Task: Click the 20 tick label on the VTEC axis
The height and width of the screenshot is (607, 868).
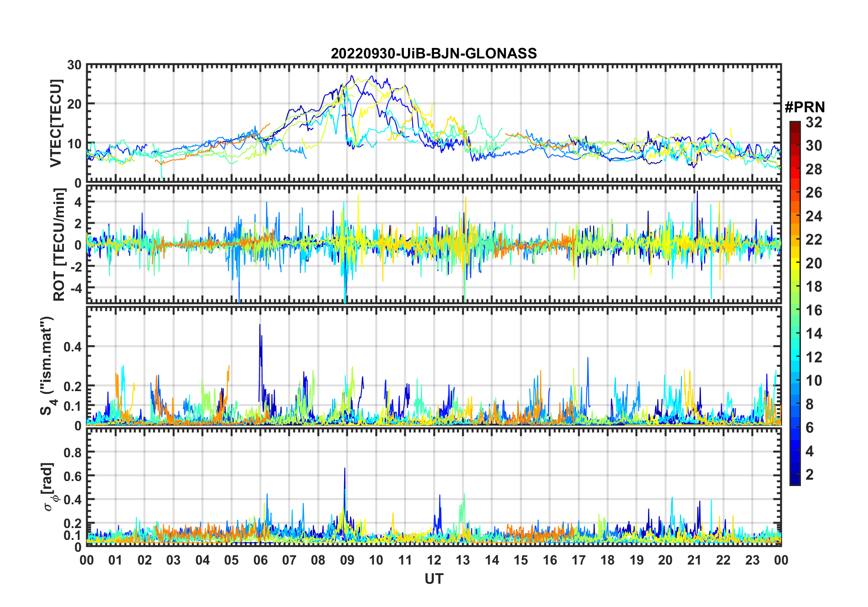Action: click(x=74, y=104)
